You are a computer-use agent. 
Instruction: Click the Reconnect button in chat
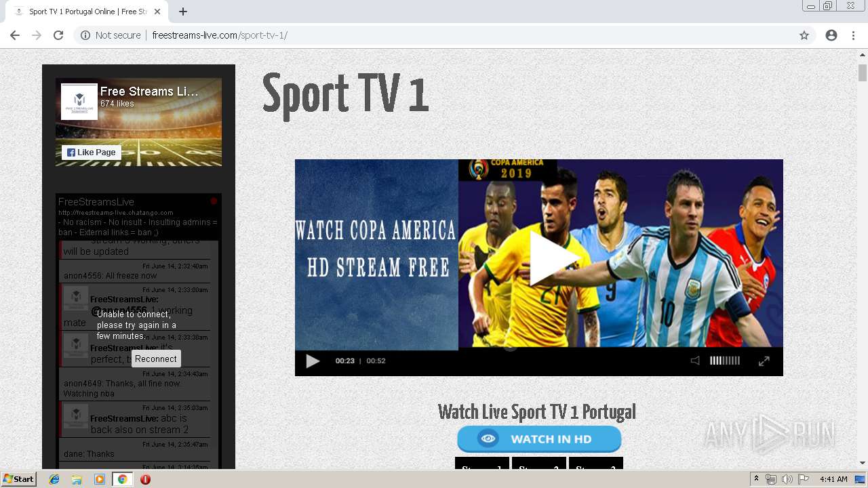pyautogui.click(x=156, y=359)
